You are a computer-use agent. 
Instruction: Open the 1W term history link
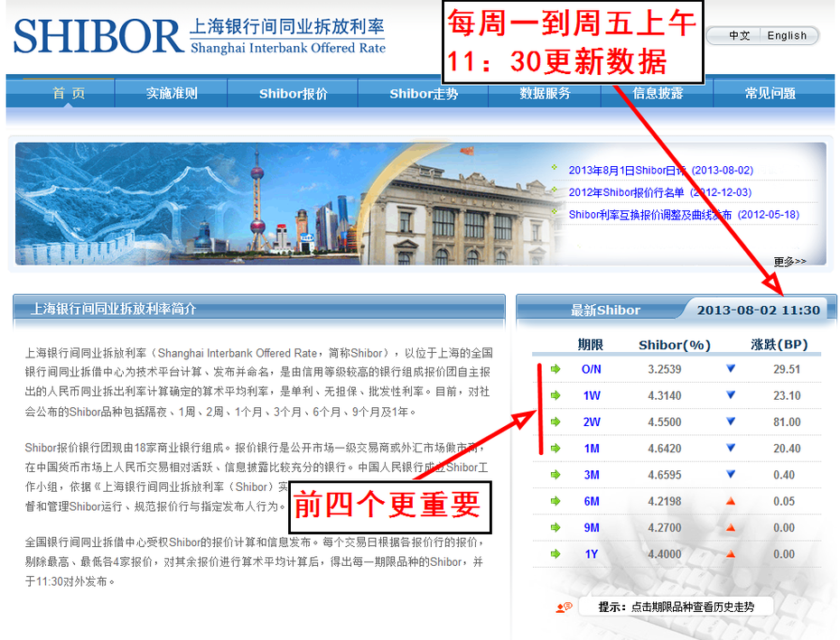[592, 395]
